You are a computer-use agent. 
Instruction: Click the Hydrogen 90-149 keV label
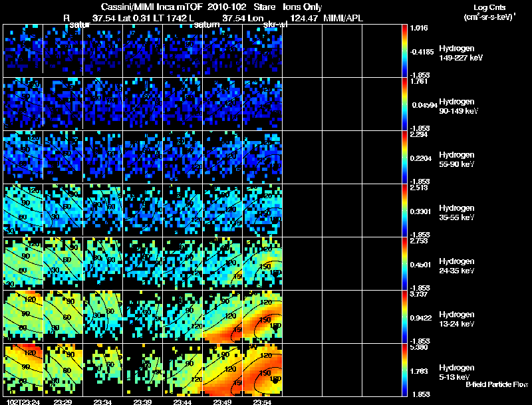(458, 106)
